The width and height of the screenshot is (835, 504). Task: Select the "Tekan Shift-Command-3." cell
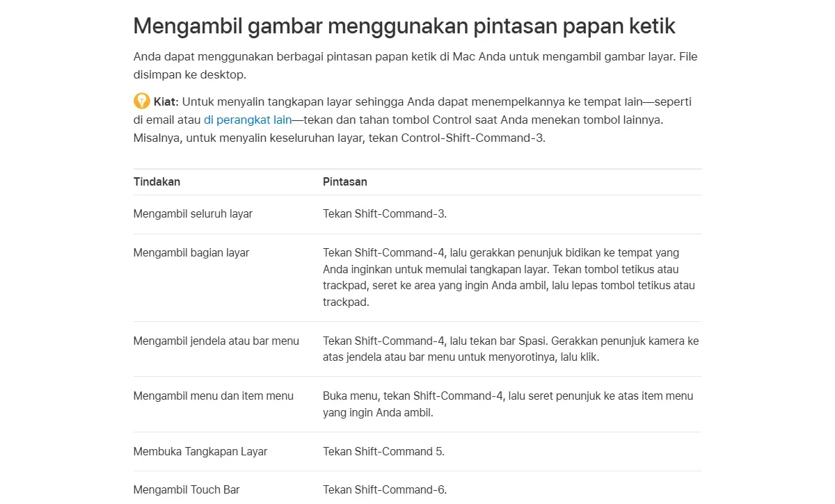[385, 214]
